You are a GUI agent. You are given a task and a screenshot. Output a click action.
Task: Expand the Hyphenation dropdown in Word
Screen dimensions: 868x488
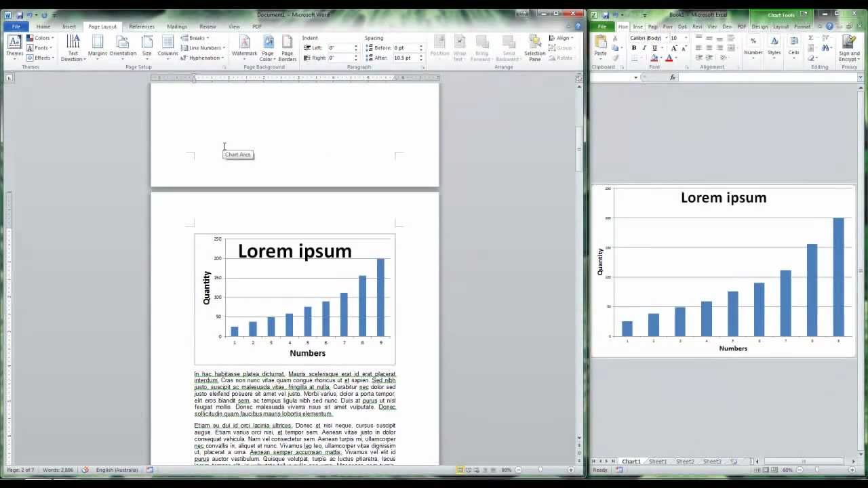coord(203,58)
